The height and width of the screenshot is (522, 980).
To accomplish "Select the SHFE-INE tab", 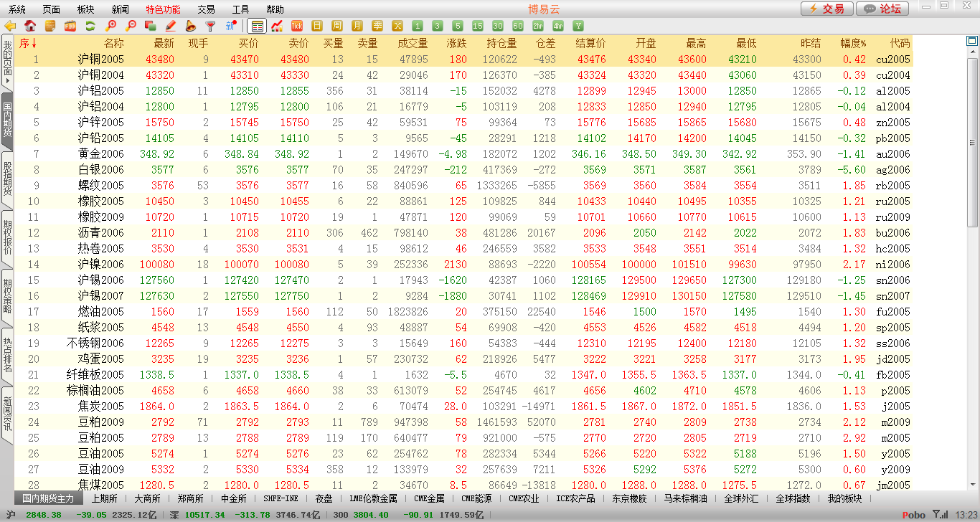I will [280, 498].
